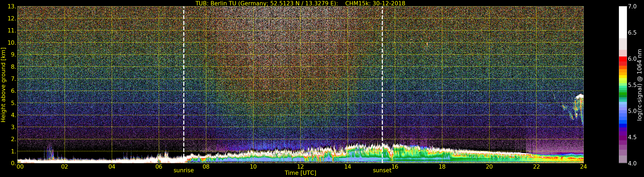This screenshot has width=644, height=177.
Task: Click the '6.0' tick on the colorbar
Action: click(632, 59)
